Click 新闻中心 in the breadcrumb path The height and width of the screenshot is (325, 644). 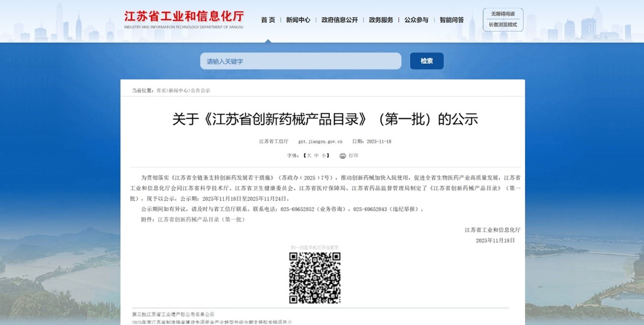coord(178,91)
